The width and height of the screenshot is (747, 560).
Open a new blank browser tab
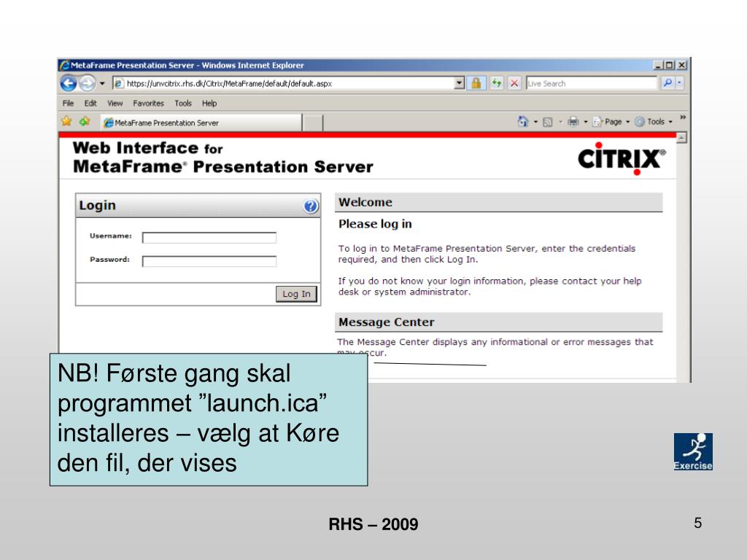click(x=313, y=122)
